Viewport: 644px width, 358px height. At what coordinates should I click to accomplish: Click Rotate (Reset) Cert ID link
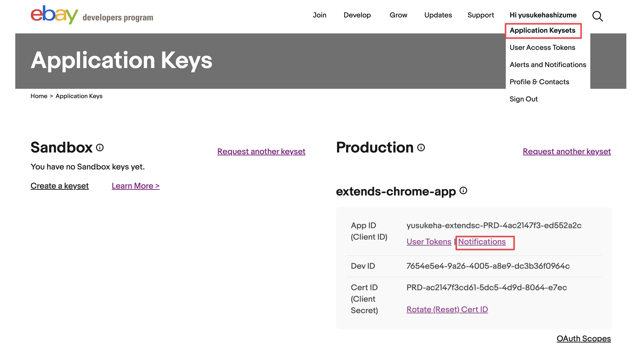pyautogui.click(x=447, y=309)
